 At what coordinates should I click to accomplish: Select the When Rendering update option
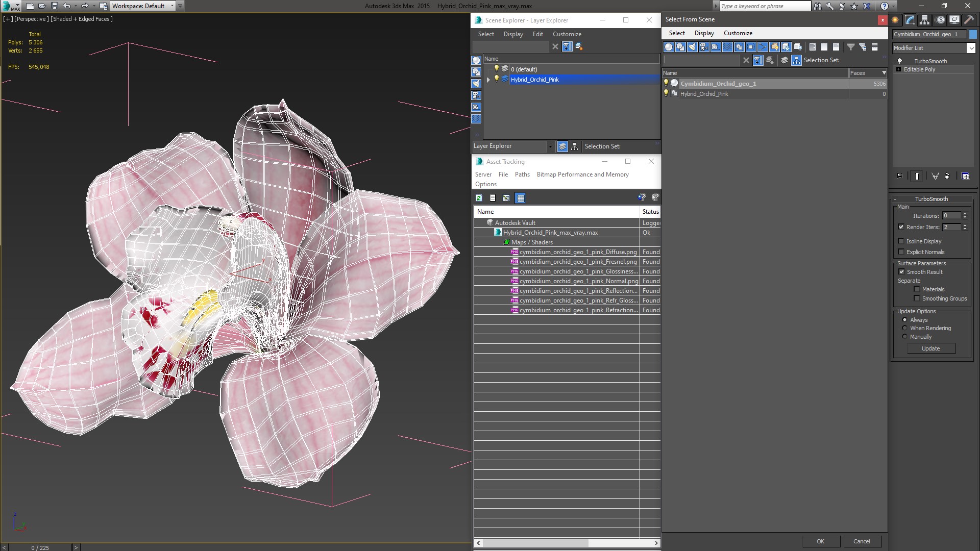[905, 328]
